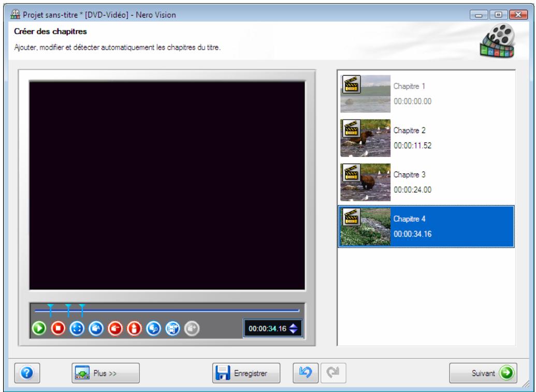Select the timeline marker for Chapitre 4
The height and width of the screenshot is (392, 536).
(x=82, y=309)
